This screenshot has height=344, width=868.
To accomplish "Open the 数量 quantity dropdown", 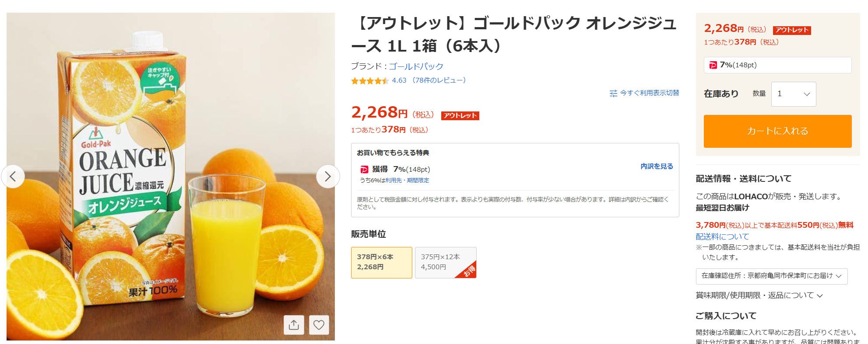I will [793, 94].
